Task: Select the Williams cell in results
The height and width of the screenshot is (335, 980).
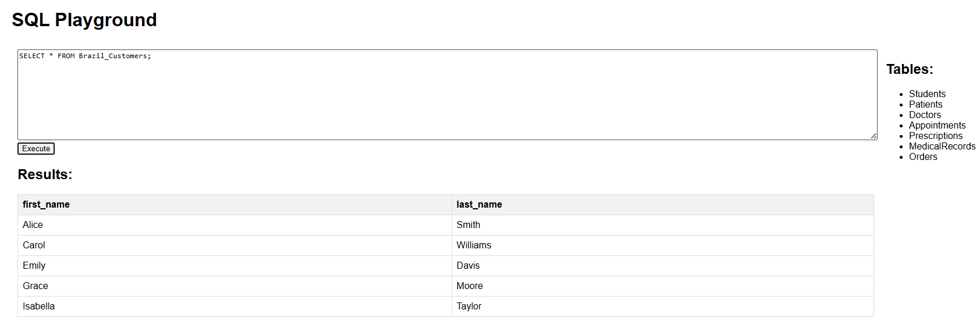Action: 474,245
